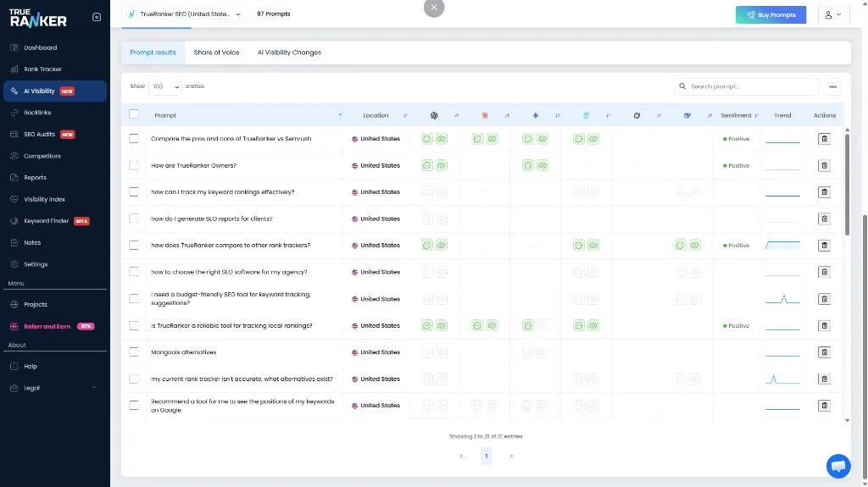Check the 'how can I track my keyword' row

tap(133, 191)
